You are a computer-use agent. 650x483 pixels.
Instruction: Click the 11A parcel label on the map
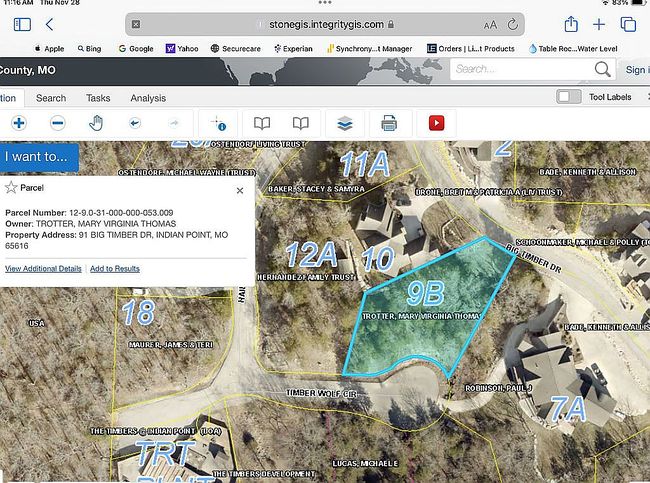(x=365, y=164)
